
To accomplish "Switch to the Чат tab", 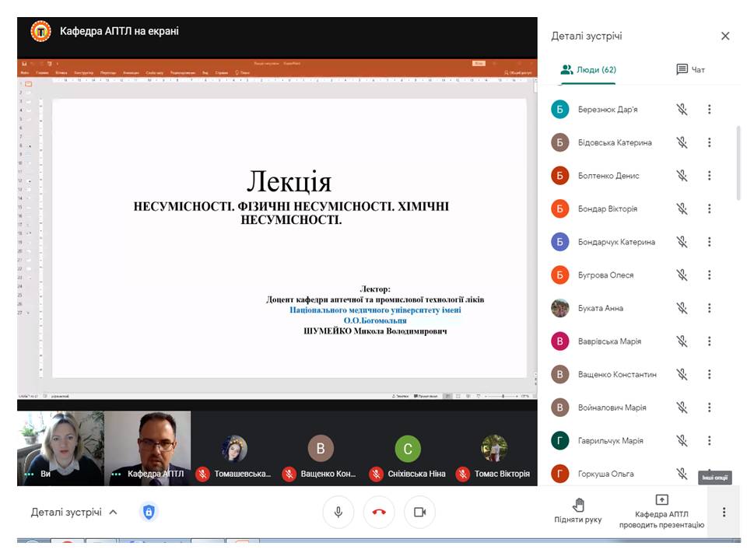I will click(690, 70).
